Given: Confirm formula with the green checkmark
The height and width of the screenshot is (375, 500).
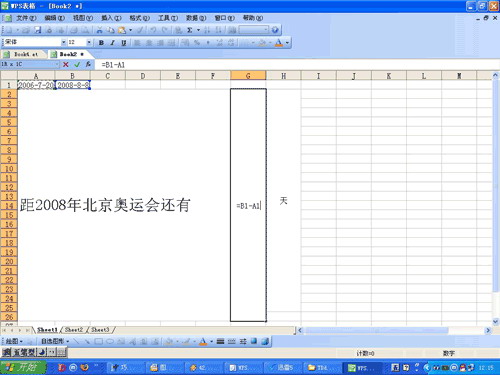Looking at the screenshot, I should (77, 64).
